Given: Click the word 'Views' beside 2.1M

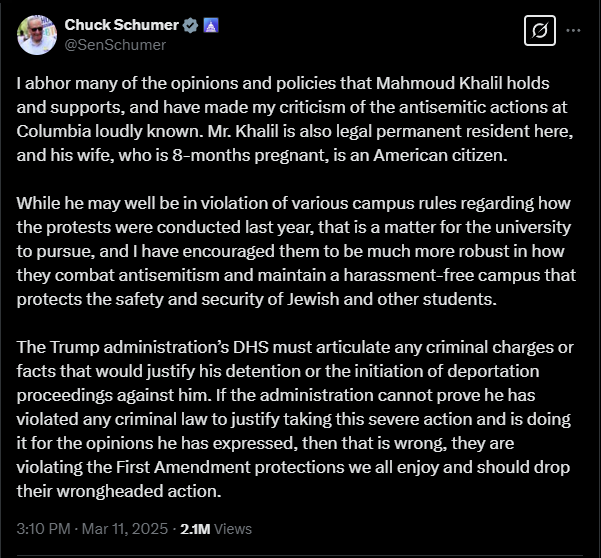Looking at the screenshot, I should click(233, 529).
